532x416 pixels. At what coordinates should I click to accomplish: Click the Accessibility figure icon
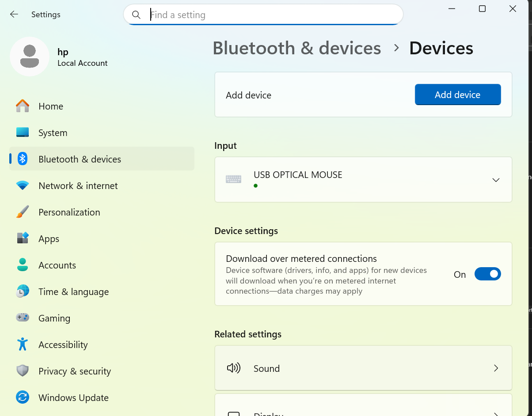(23, 344)
